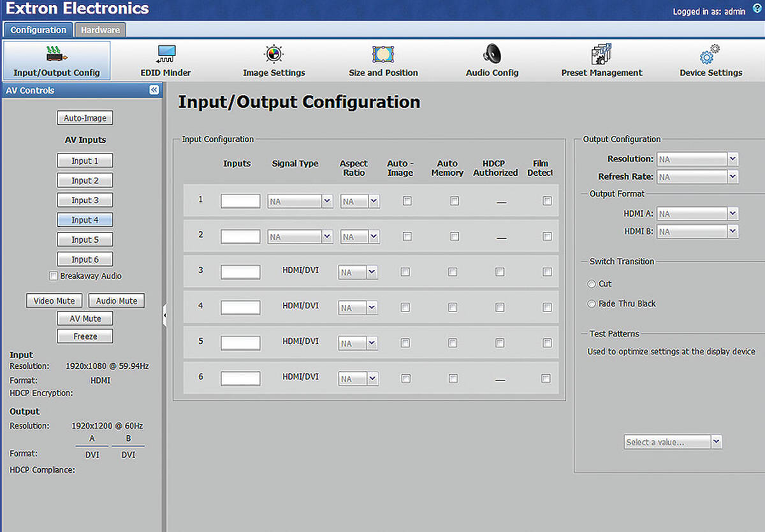Select the Cut switch transition
This screenshot has height=532, width=765.
[592, 284]
